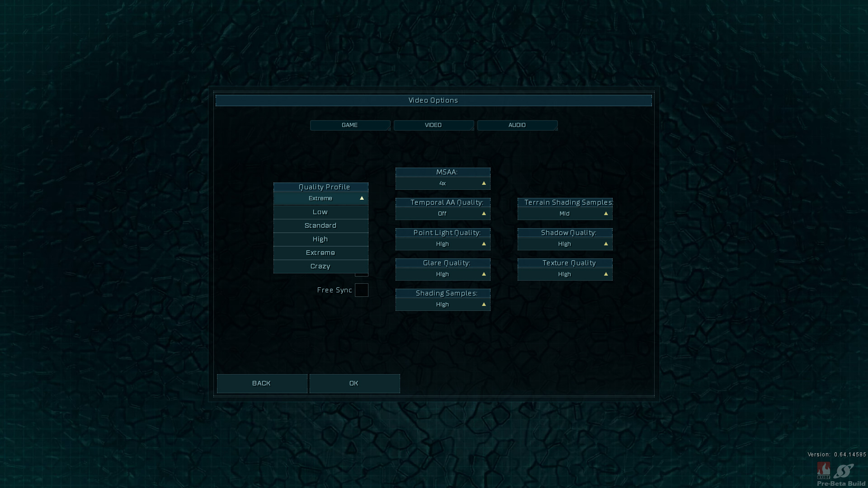
Task: Click the Terrain Shading Samples arrow icon
Action: pyautogui.click(x=606, y=214)
